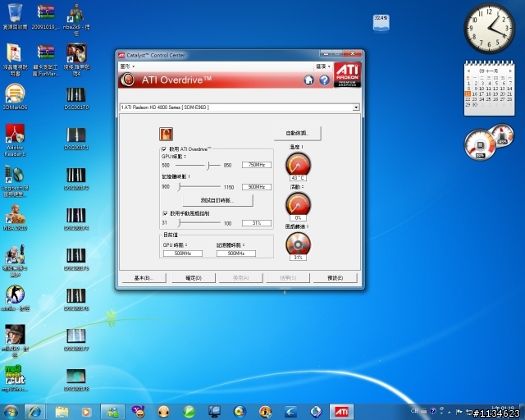The image size is (525, 420).
Task: Click the 750MHz GPU clock value field
Action: 257,165
